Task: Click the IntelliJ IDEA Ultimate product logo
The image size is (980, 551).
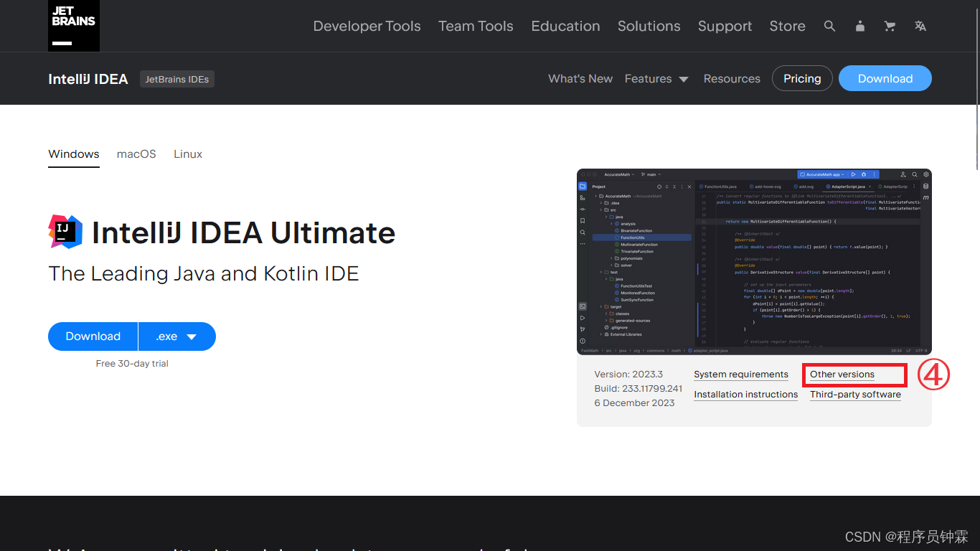Action: 65,232
